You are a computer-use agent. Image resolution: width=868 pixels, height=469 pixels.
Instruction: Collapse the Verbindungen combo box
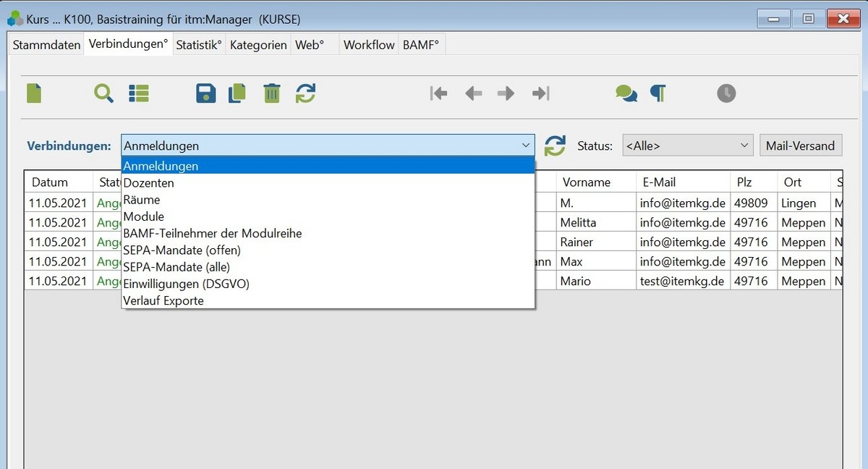tap(526, 145)
